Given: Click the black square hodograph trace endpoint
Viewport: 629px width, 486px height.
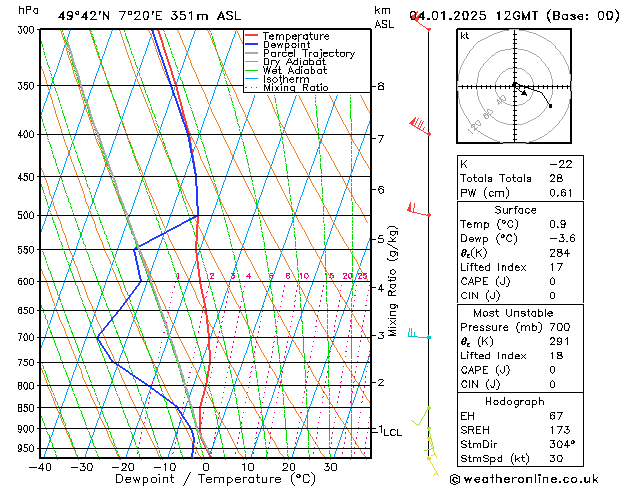Looking at the screenshot, I should [550, 106].
